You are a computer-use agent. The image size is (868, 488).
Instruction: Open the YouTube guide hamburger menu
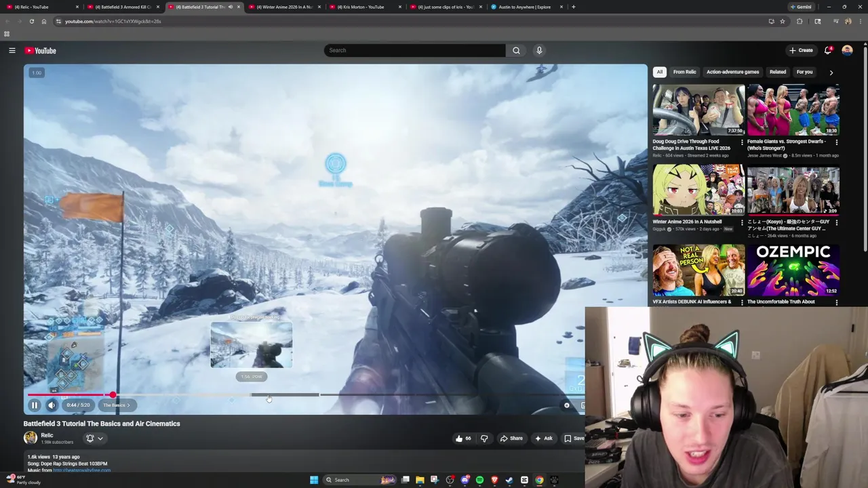point(12,50)
